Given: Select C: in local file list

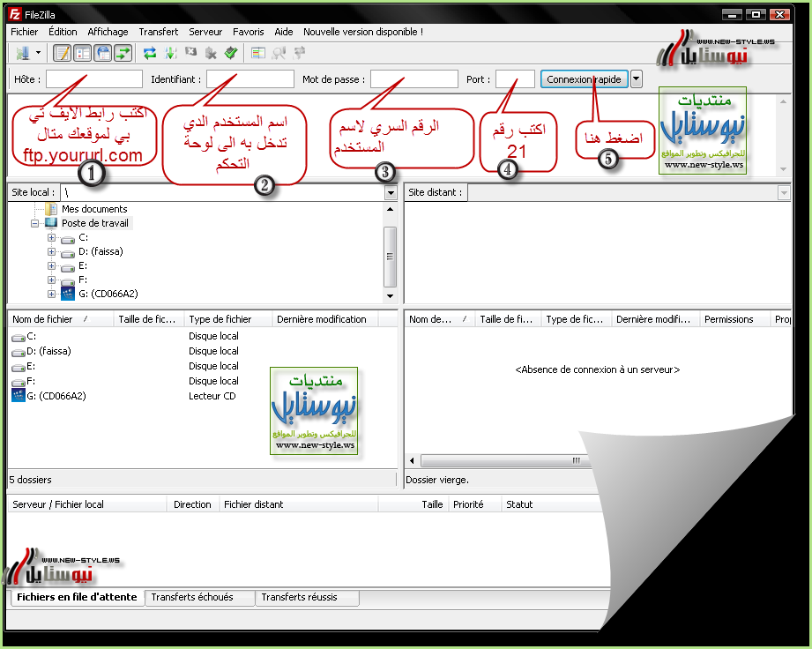Looking at the screenshot, I should (32, 336).
